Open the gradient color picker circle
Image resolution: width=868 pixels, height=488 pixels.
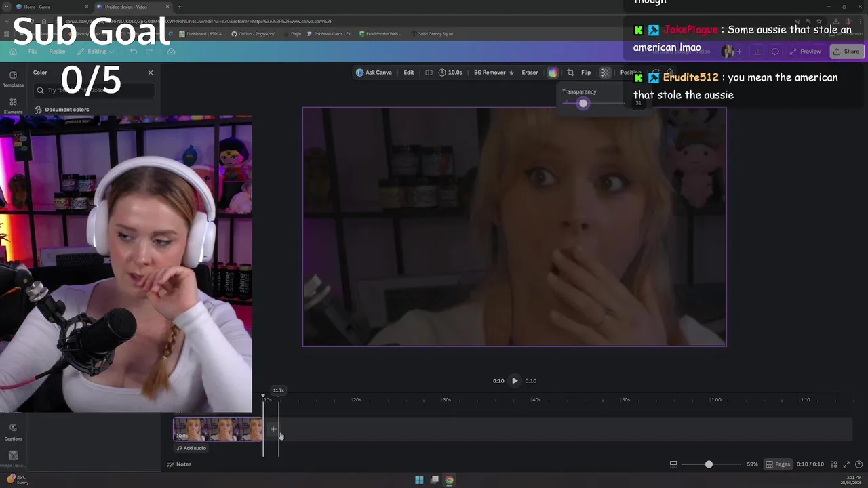[x=553, y=73]
